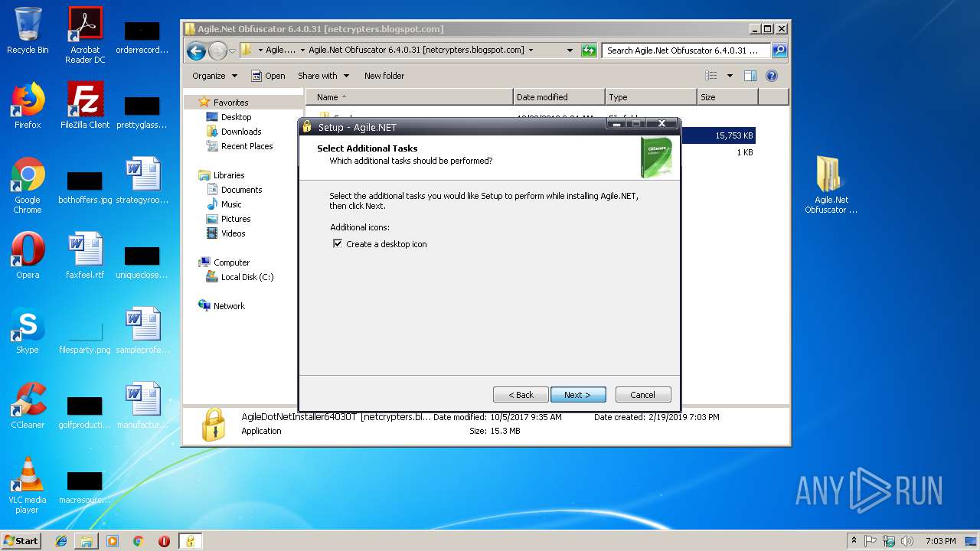980x551 pixels.
Task: Launch Skype from desktop
Action: tap(28, 331)
